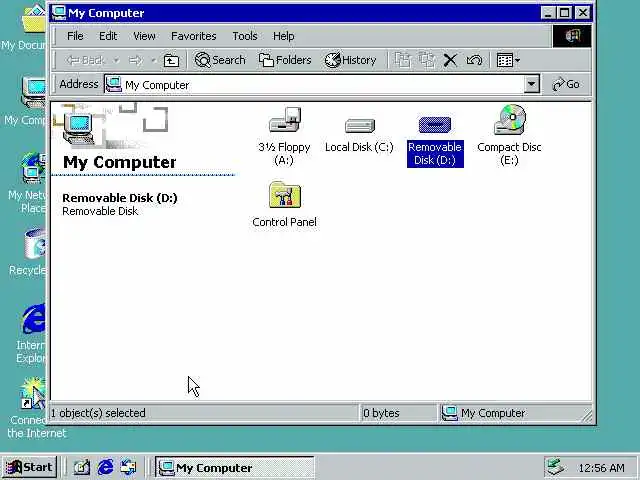Toggle the Folders pane button
Screen dimensions: 640x480
point(285,60)
